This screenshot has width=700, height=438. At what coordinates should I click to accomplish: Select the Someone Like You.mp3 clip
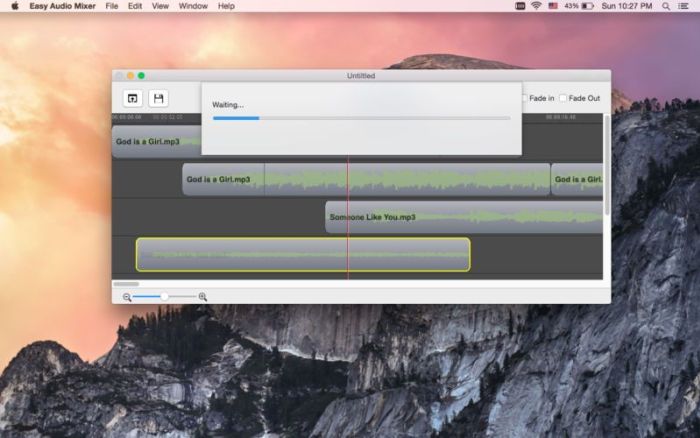click(x=464, y=217)
